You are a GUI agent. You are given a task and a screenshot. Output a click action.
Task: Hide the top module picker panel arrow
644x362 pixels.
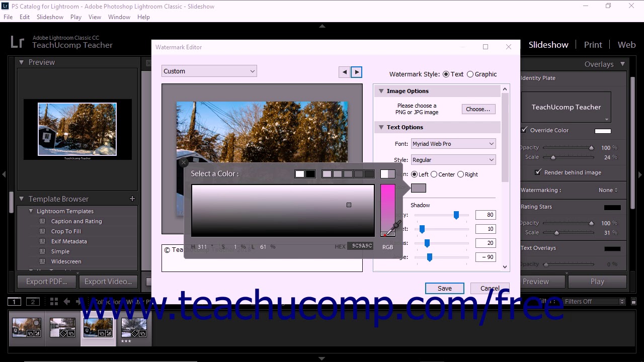pos(322,26)
